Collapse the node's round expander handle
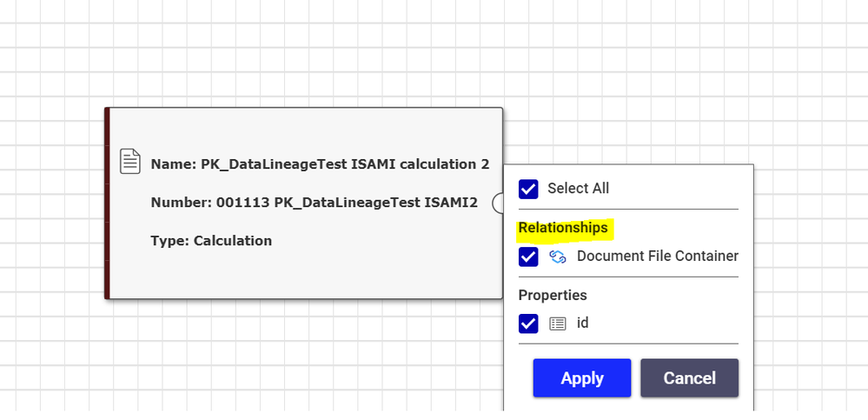868x420 pixels. click(x=498, y=203)
